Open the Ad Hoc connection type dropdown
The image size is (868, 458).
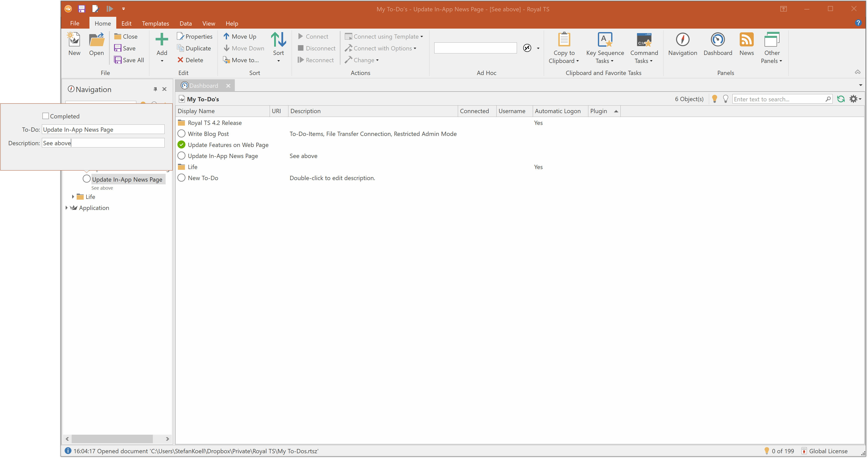[x=538, y=48]
